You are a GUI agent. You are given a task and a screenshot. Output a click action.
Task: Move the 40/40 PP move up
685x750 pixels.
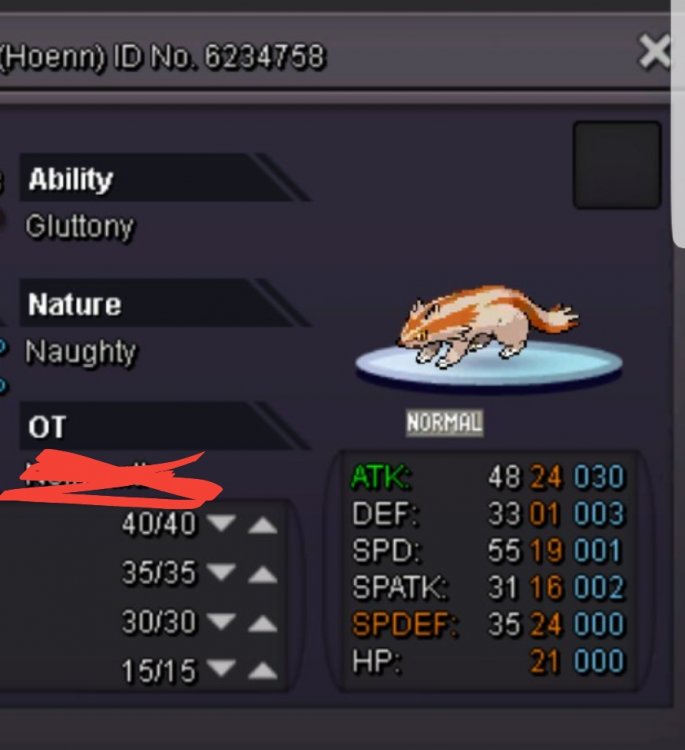(x=262, y=525)
